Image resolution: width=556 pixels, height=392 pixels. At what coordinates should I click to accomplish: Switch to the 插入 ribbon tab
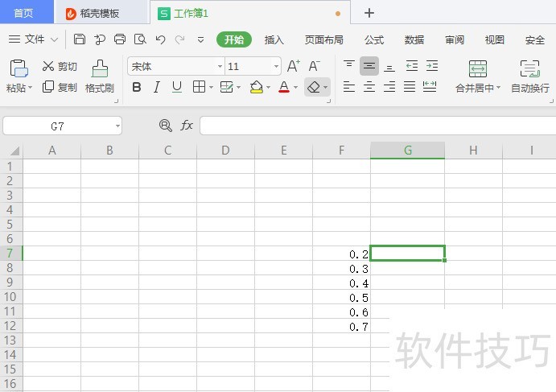click(274, 39)
